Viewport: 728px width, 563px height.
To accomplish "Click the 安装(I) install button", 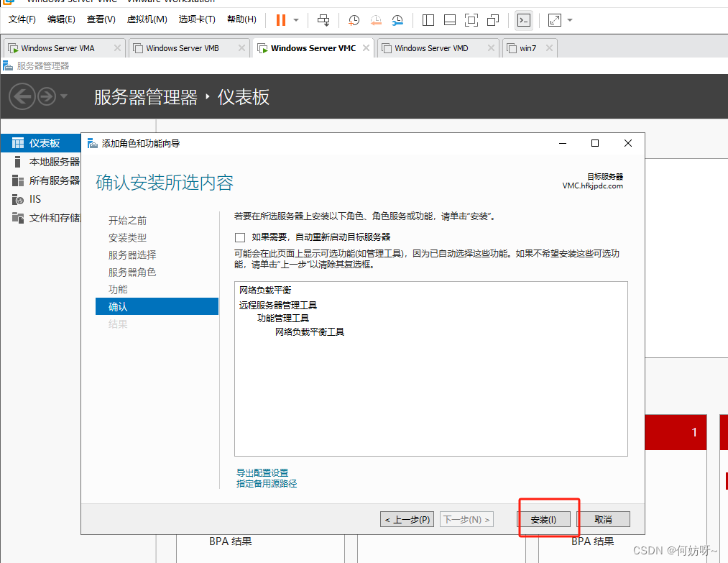I will pyautogui.click(x=543, y=519).
